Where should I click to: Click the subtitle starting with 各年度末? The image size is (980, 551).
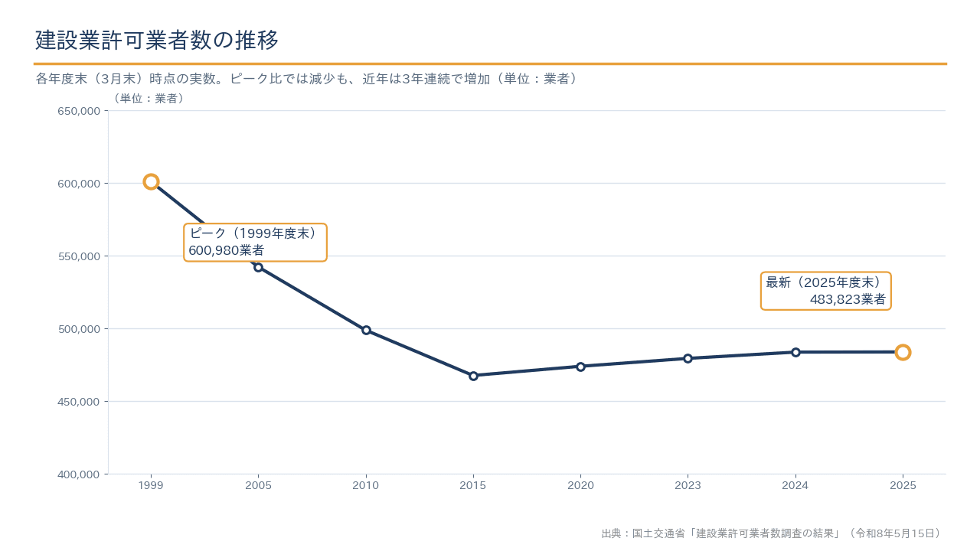[x=306, y=78]
